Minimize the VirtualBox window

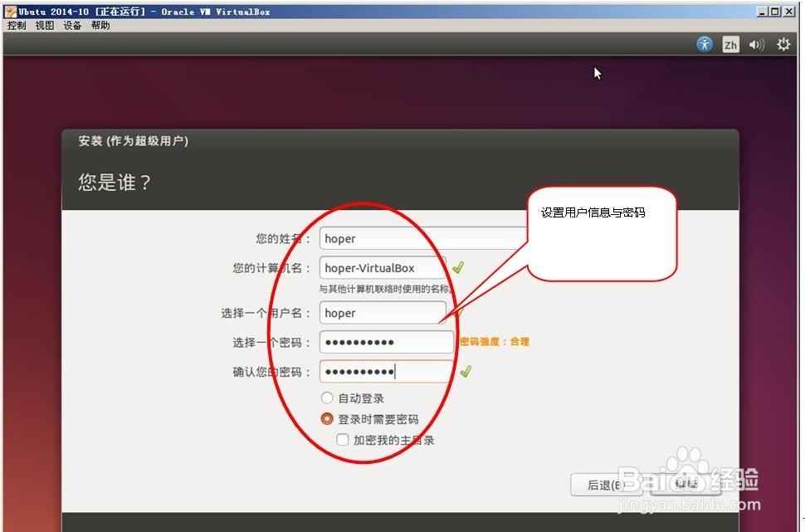coord(763,12)
